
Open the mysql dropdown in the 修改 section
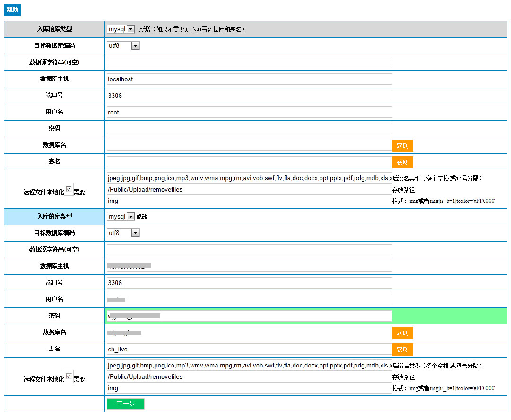tap(121, 217)
